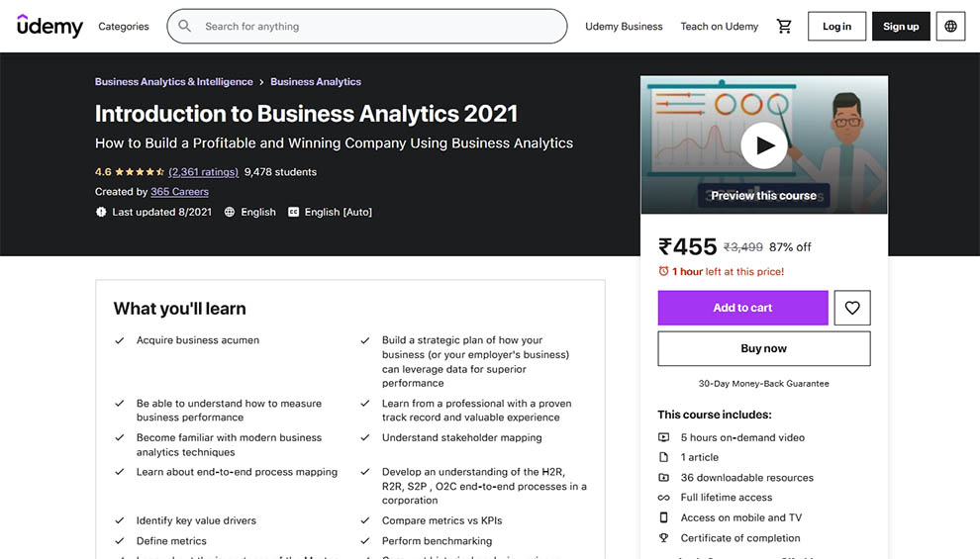The image size is (980, 559).
Task: Add the course to cart
Action: (x=742, y=308)
